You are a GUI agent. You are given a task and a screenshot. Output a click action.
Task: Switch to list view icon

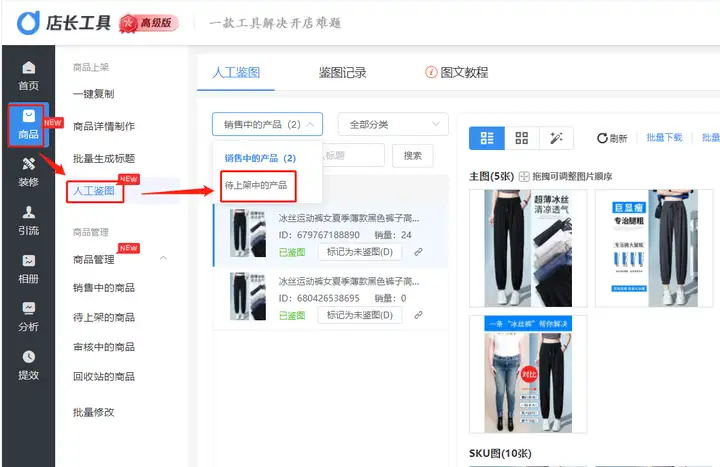click(x=487, y=138)
